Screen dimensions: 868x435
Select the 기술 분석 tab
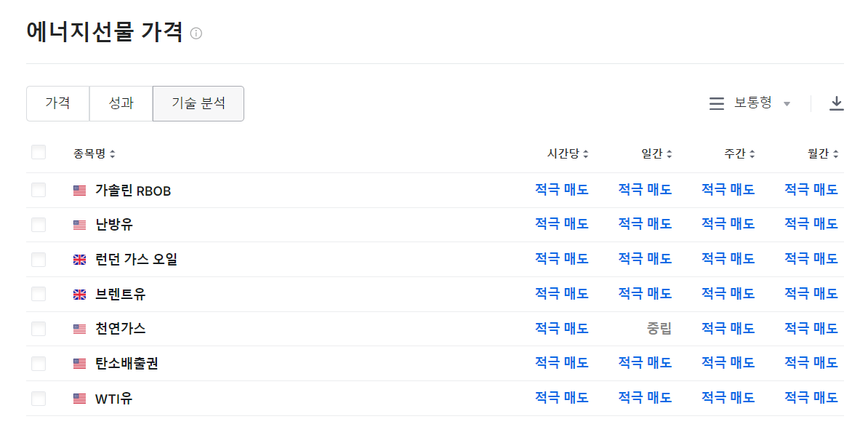point(198,103)
